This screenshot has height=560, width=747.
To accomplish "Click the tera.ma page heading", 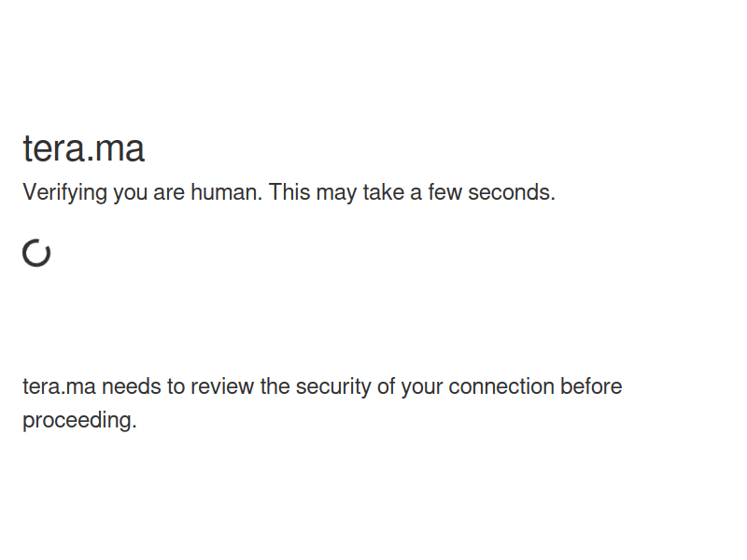I will click(83, 148).
